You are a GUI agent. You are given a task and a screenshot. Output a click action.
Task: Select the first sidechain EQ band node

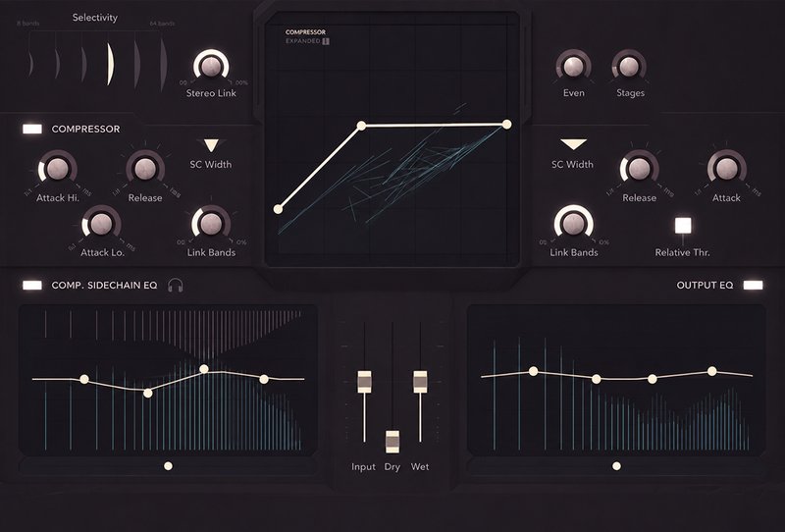point(84,379)
